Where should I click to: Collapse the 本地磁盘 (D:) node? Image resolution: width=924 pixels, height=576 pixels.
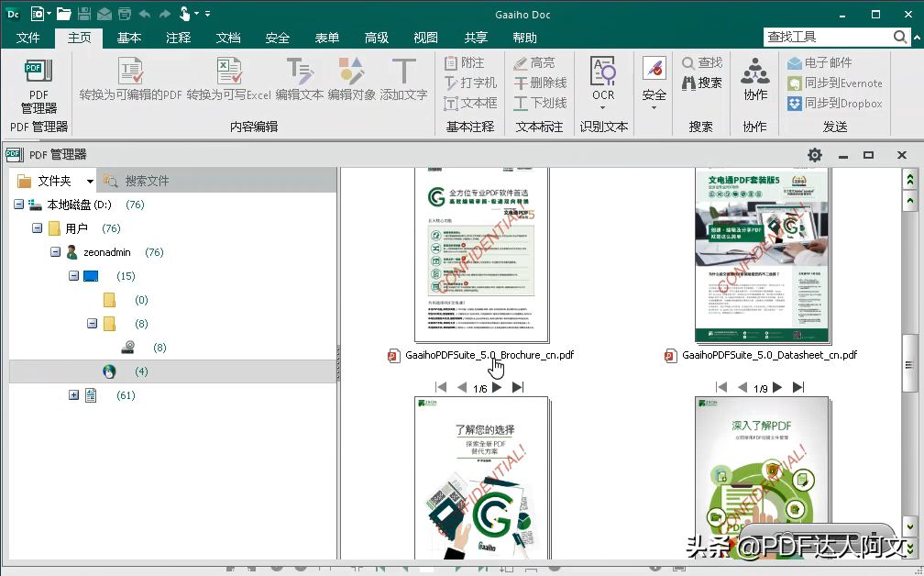(19, 204)
